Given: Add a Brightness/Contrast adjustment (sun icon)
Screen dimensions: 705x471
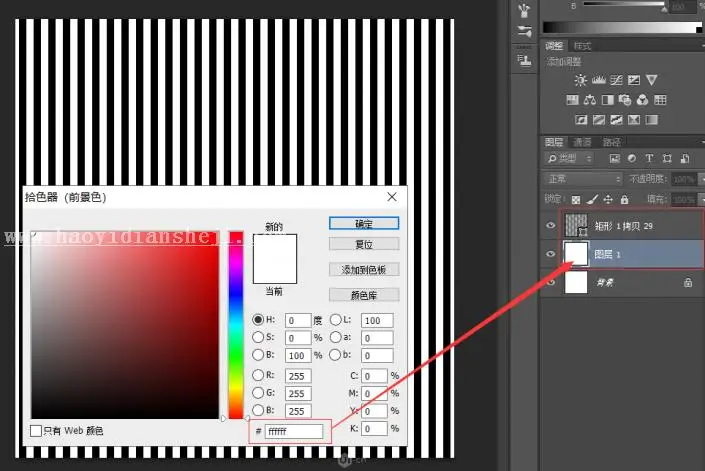Looking at the screenshot, I should click(x=580, y=80).
